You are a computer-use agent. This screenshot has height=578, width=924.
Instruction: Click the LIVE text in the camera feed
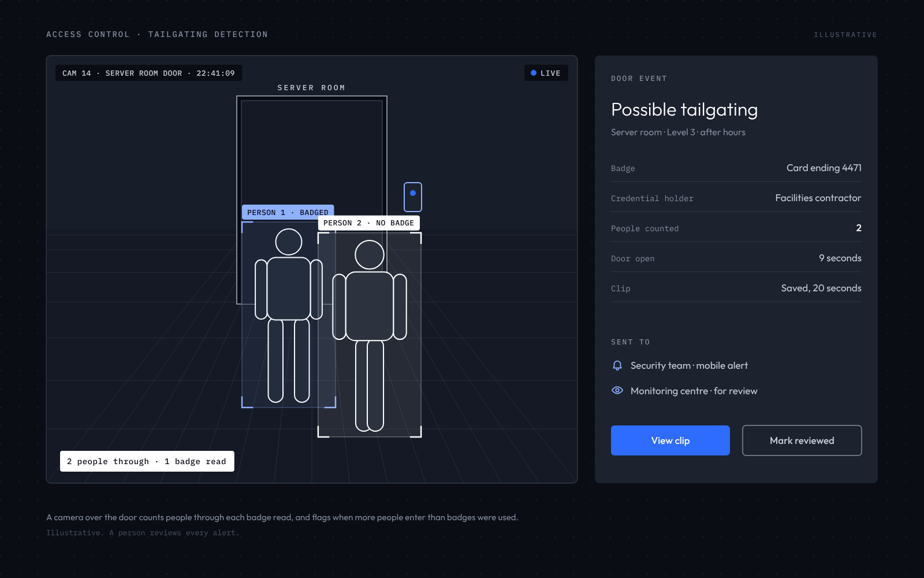coord(550,73)
